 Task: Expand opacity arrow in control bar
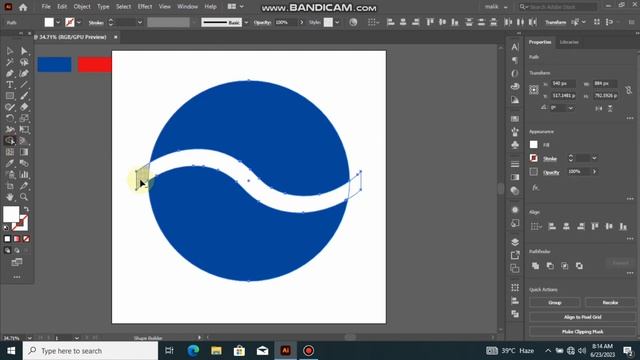(302, 22)
